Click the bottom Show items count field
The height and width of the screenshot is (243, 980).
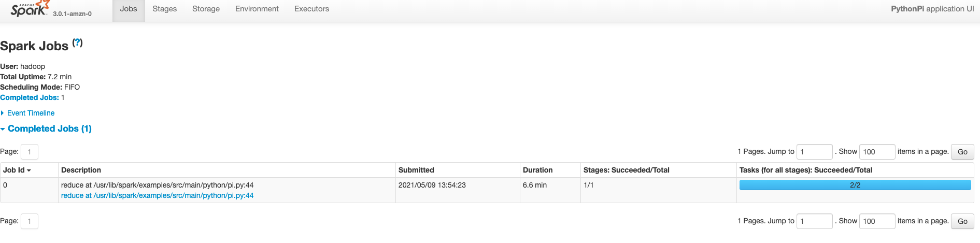(877, 221)
